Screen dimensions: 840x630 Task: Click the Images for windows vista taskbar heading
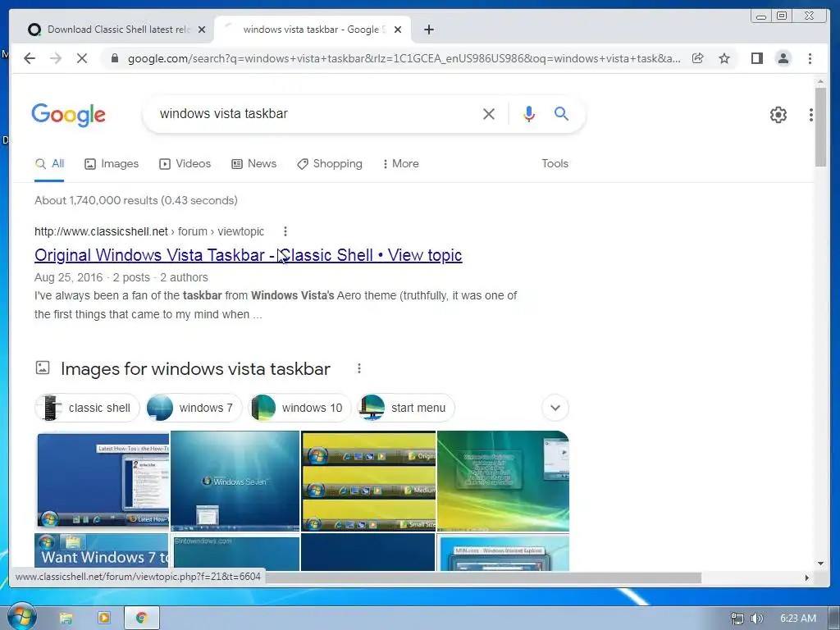[x=195, y=368]
